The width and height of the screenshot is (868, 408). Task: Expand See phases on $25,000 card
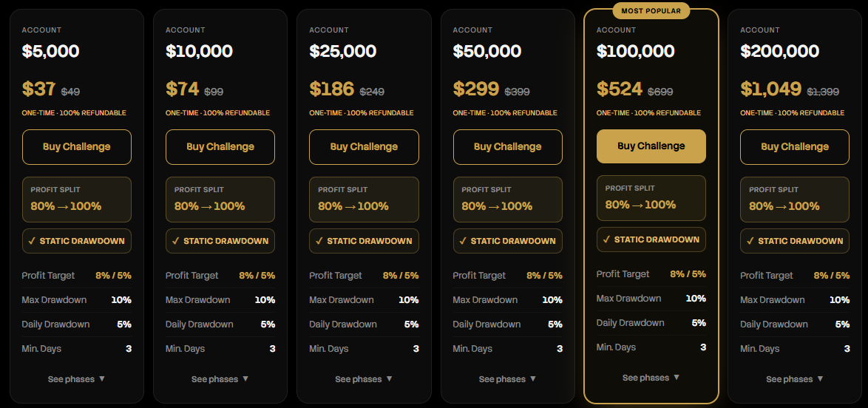point(364,379)
